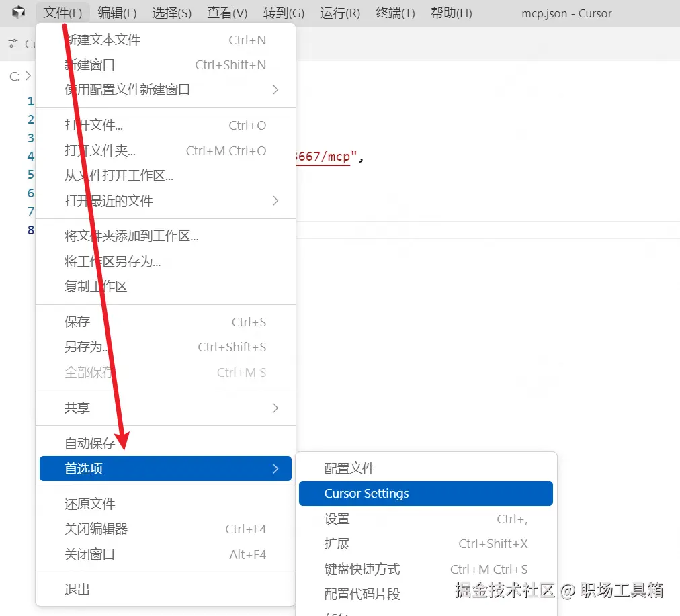
Task: Click the Cursor app logo icon
Action: pyautogui.click(x=18, y=13)
